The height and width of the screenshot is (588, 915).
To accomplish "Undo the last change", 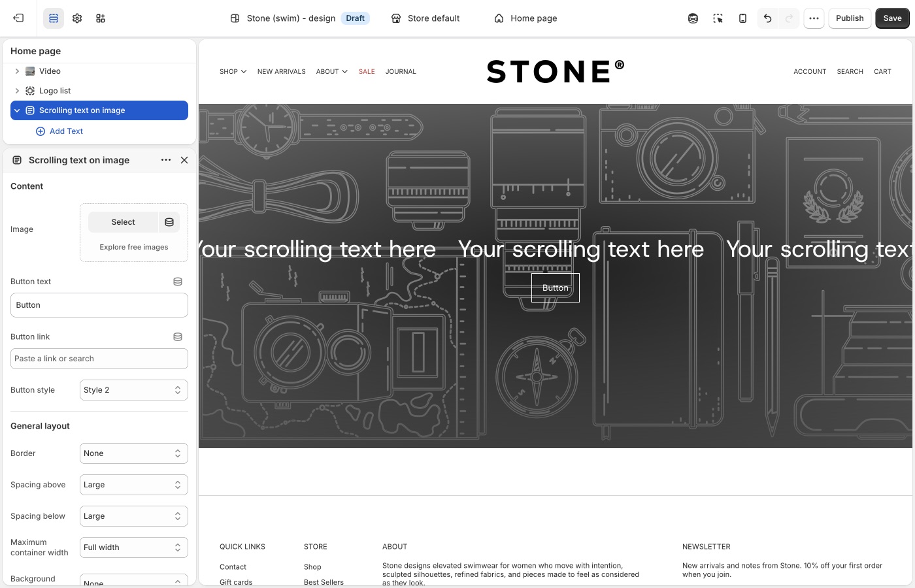I will (x=767, y=18).
